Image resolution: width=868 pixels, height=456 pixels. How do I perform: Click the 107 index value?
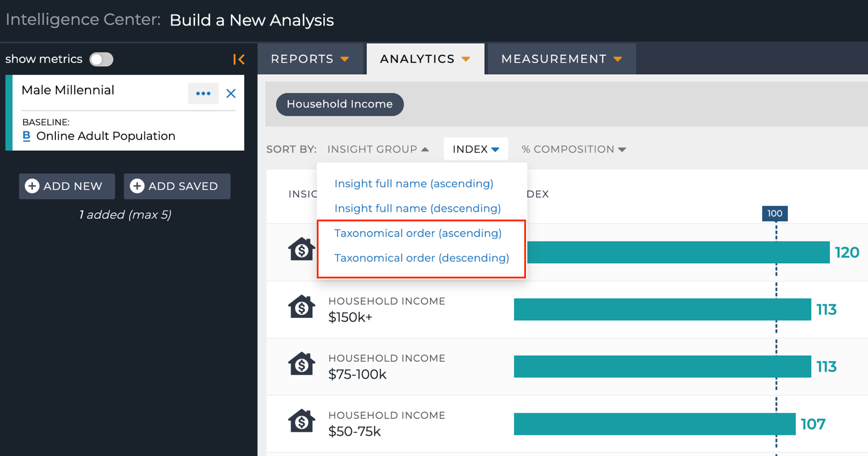tap(813, 424)
